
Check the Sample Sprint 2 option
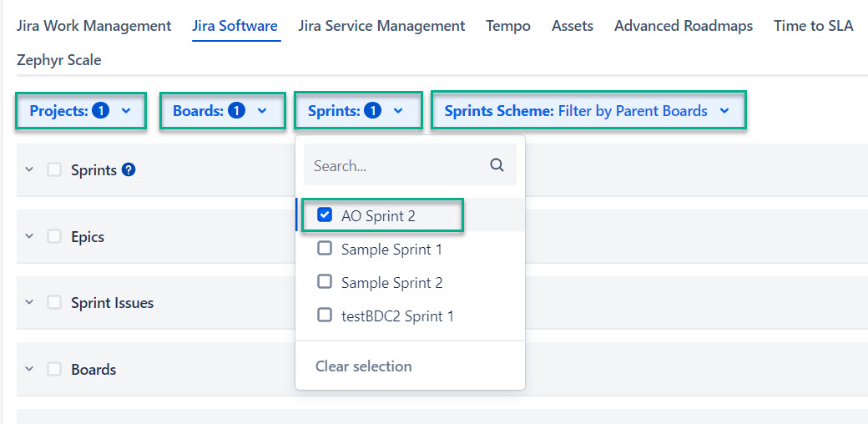tap(325, 282)
